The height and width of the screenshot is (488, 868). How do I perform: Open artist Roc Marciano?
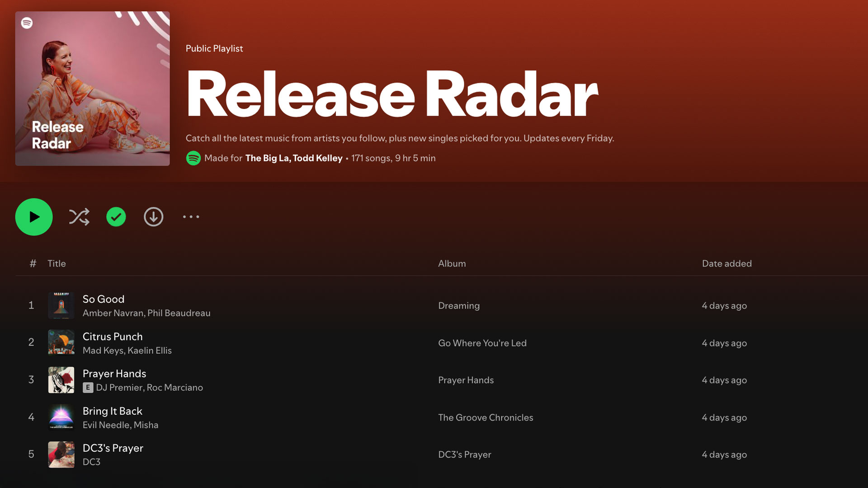click(175, 388)
